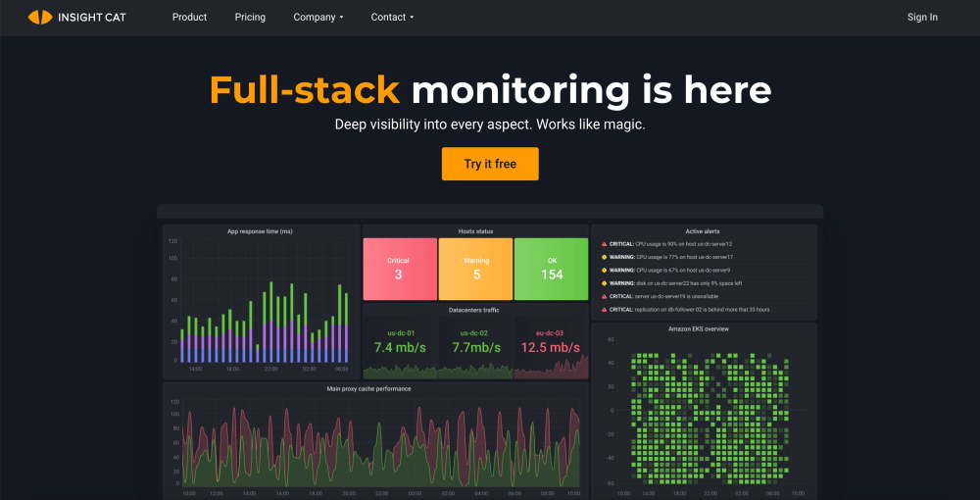Select the orange Warning hosts status tile
The image size is (980, 500).
tap(475, 269)
